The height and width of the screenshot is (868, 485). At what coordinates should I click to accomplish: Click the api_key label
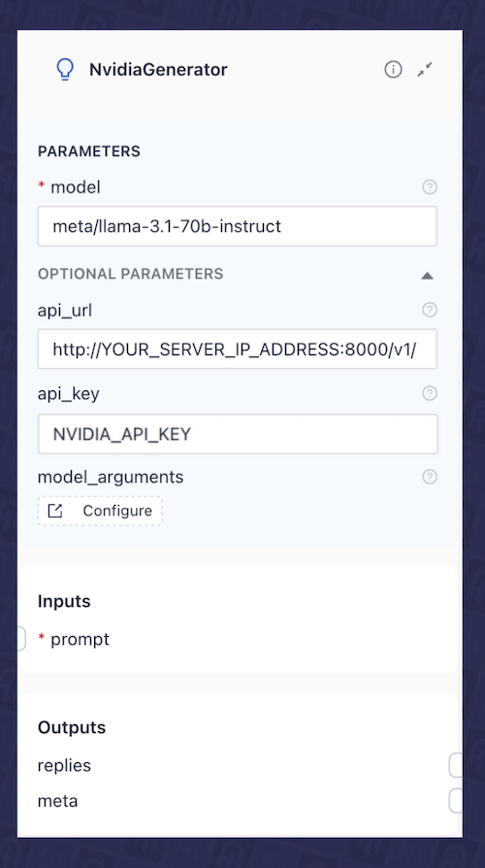(69, 393)
